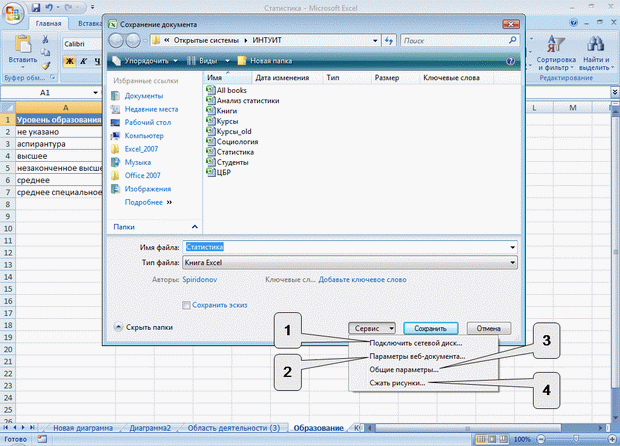Click Добавьте ключевое слово link
This screenshot has height=446, width=620.
(362, 280)
